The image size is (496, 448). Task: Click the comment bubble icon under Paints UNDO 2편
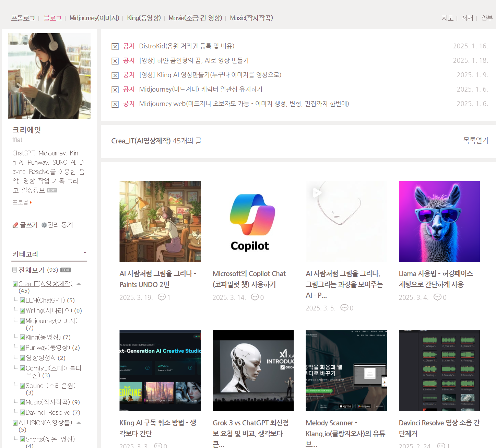(x=162, y=297)
